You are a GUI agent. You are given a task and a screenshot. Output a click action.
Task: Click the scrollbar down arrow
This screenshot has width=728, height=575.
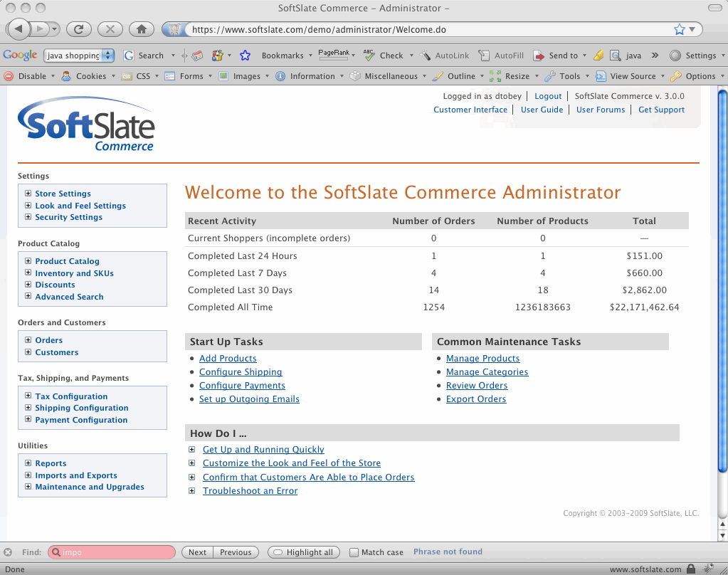click(x=722, y=536)
